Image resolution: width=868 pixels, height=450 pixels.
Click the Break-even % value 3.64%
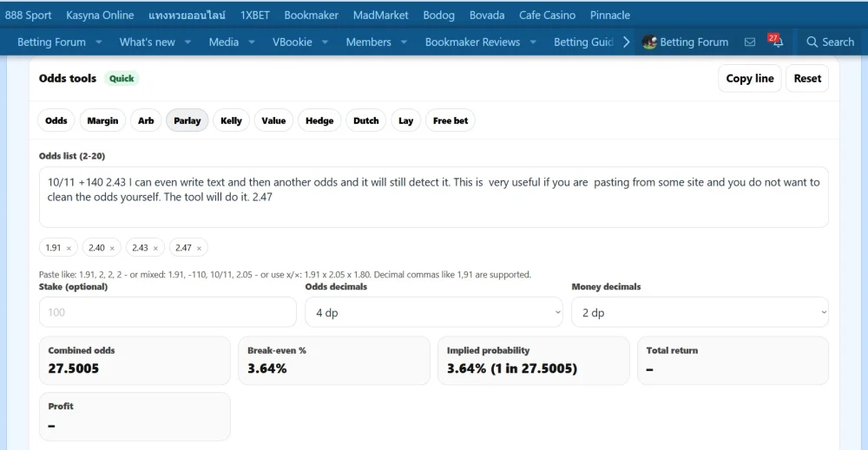(x=267, y=368)
